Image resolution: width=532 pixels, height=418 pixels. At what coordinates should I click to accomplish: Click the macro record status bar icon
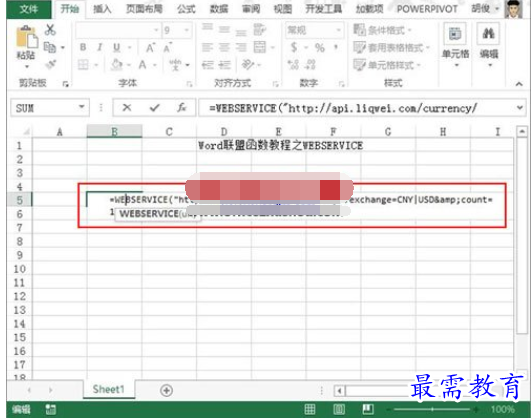(x=50, y=410)
